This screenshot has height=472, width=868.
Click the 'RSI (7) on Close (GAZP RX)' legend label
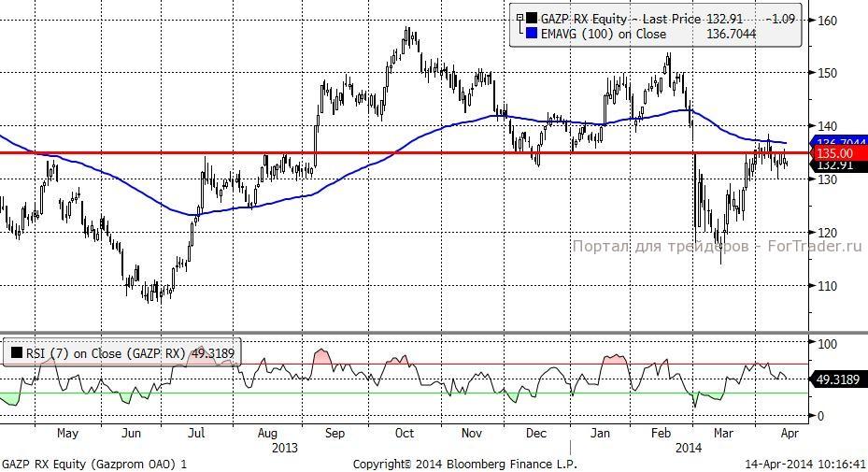coord(106,353)
